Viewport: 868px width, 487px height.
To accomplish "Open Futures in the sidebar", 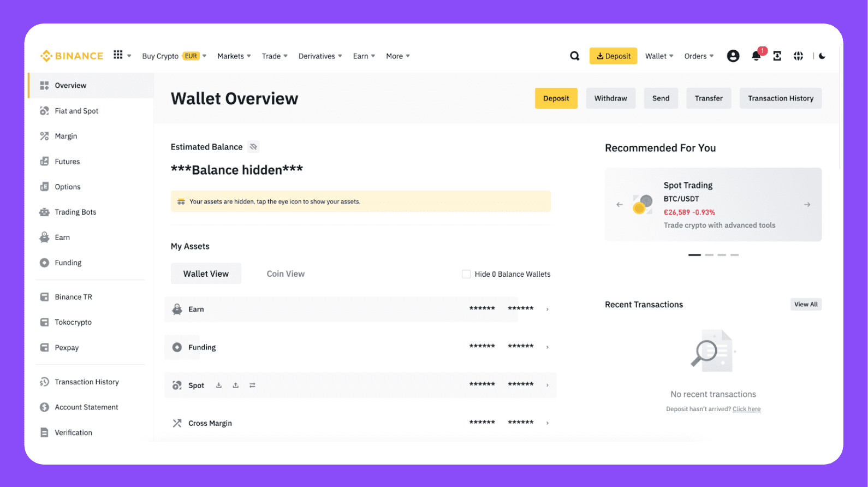I will [91, 162].
